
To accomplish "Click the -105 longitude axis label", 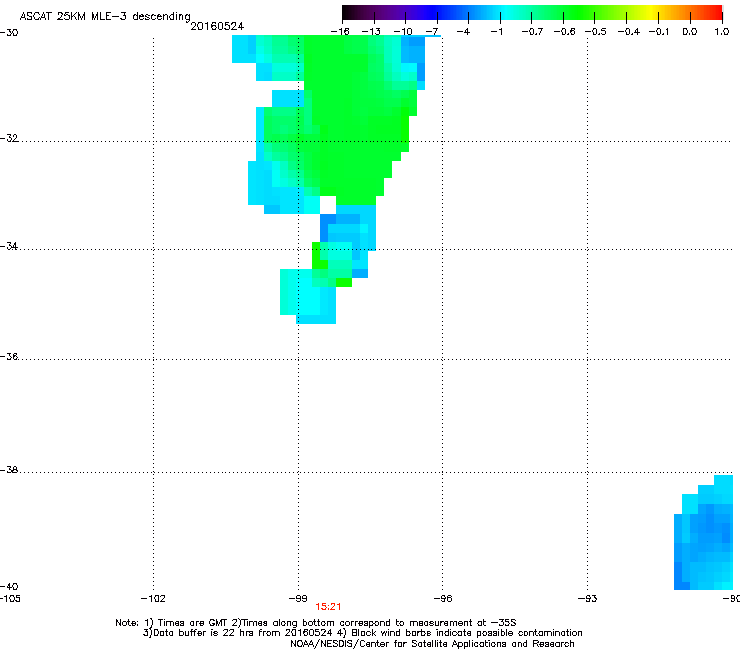I will (10, 599).
